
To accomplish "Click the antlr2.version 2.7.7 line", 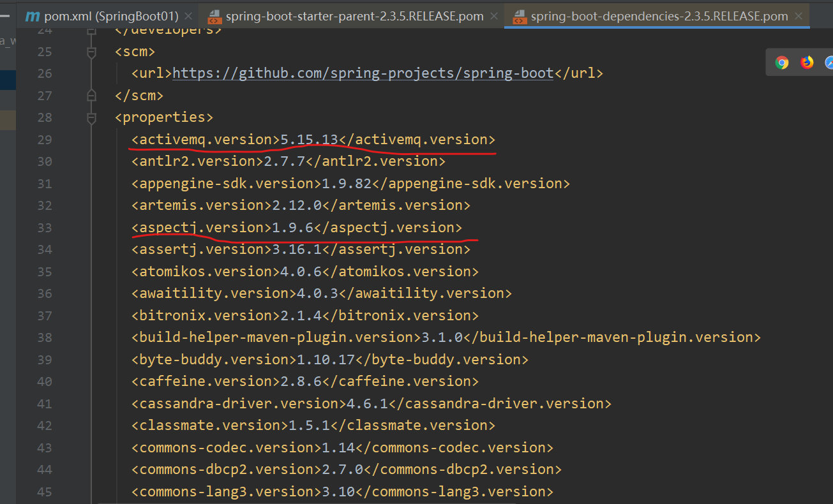I will pos(289,161).
